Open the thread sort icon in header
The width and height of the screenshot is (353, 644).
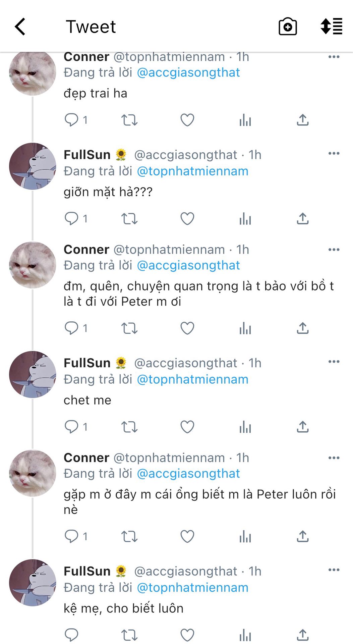[x=331, y=26]
